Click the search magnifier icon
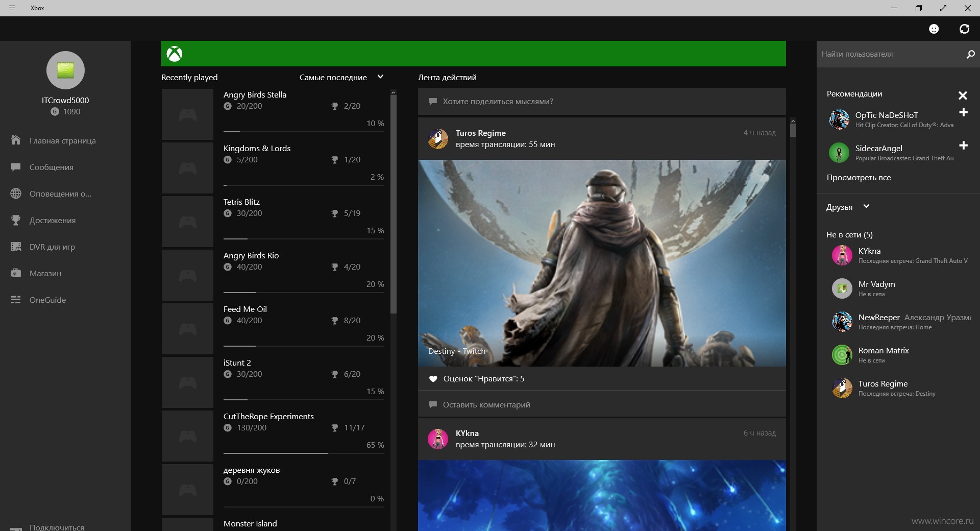 coord(970,54)
